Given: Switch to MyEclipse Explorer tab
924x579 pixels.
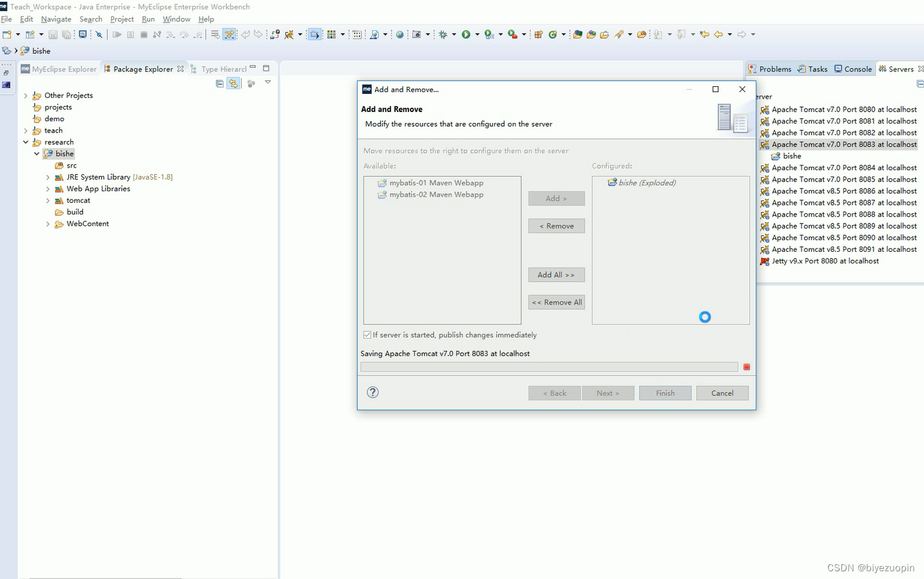Looking at the screenshot, I should (59, 69).
